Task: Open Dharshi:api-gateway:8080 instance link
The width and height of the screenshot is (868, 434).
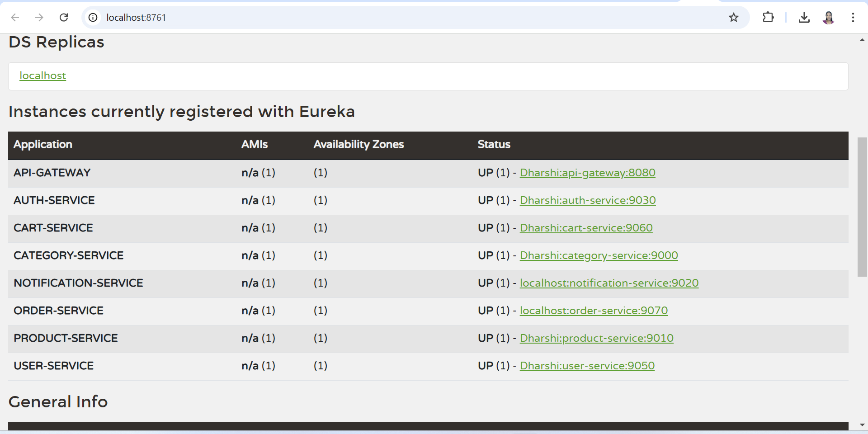Action: coord(587,173)
